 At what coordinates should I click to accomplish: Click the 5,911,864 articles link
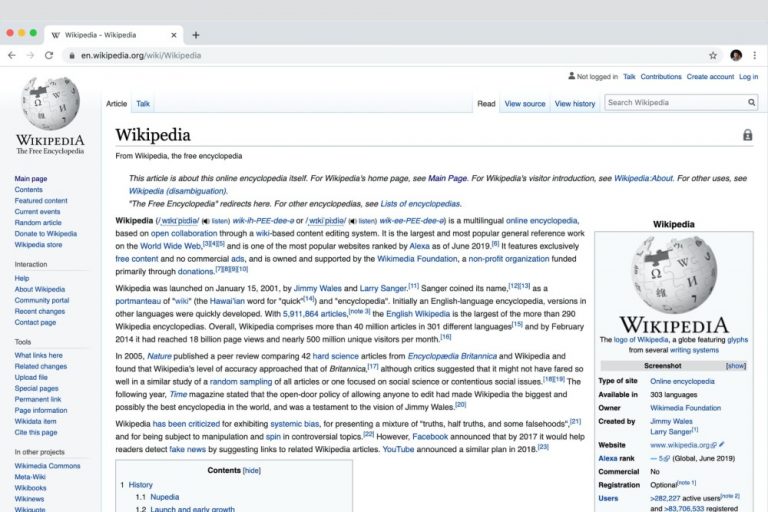tap(314, 314)
